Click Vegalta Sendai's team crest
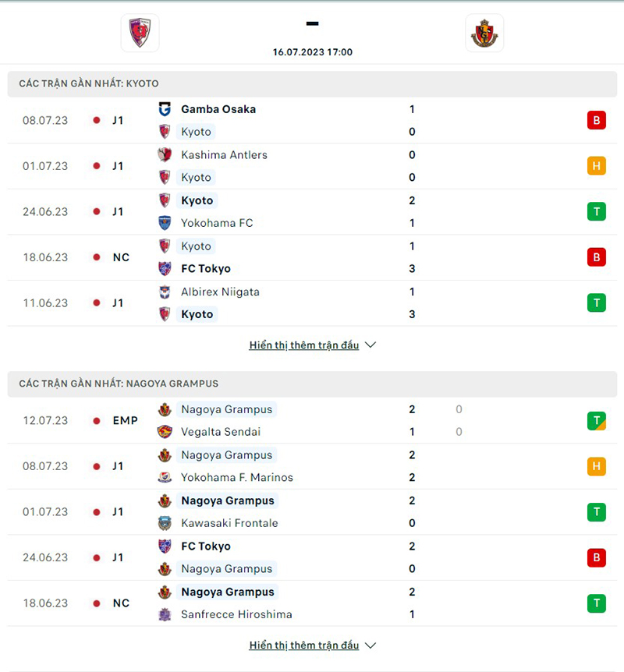This screenshot has height=672, width=624. pyautogui.click(x=165, y=432)
